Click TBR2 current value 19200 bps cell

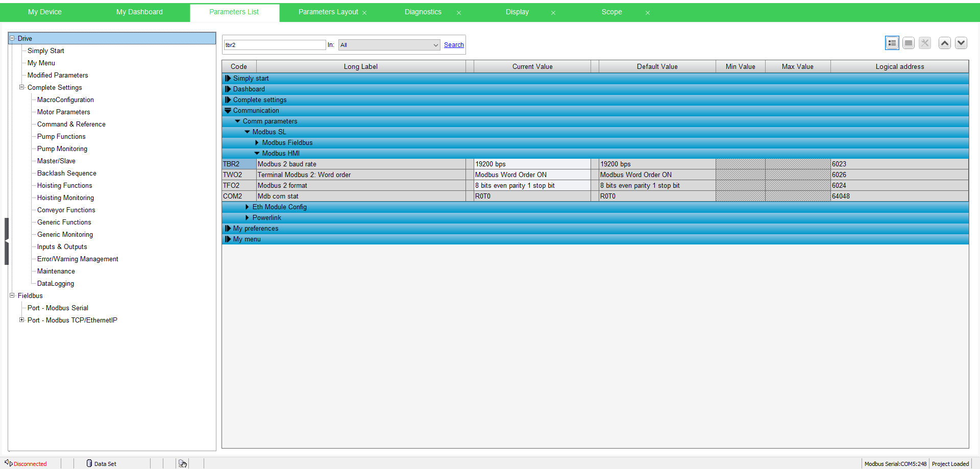[532, 164]
